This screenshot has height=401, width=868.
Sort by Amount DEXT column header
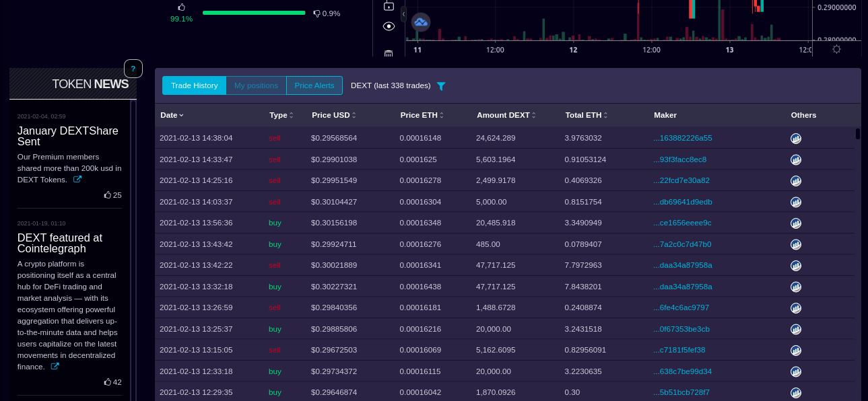tap(506, 115)
